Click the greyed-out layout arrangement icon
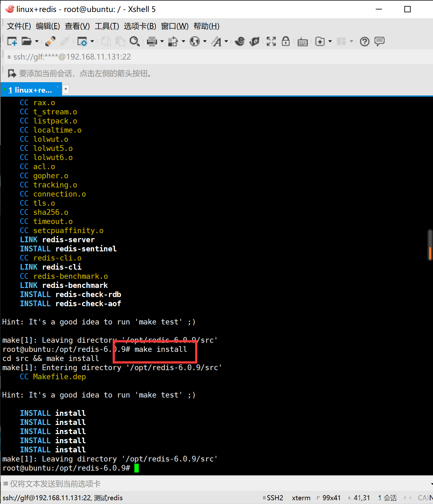Viewport: 433px width, 504px height. 341,41
